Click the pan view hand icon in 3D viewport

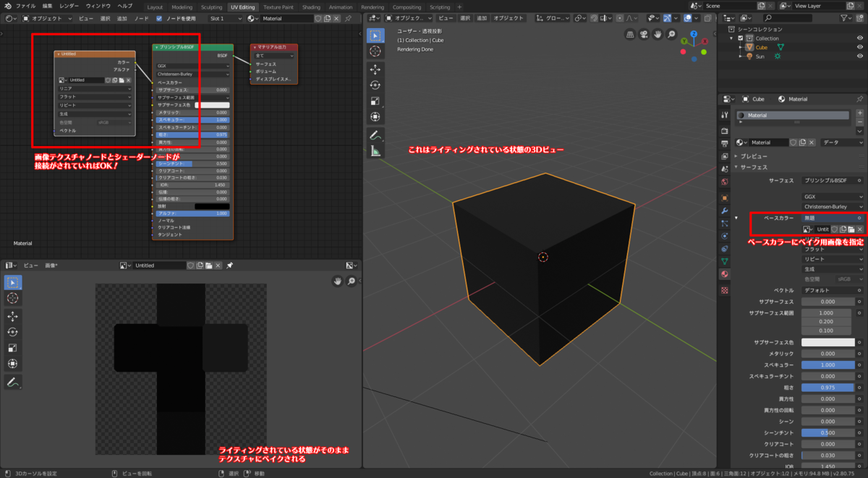click(x=658, y=34)
